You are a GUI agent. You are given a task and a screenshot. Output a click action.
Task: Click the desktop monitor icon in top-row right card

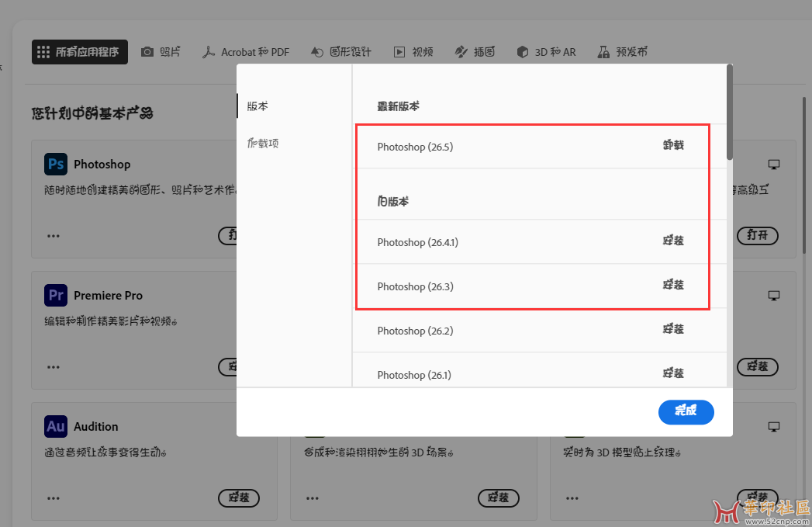pos(774,165)
